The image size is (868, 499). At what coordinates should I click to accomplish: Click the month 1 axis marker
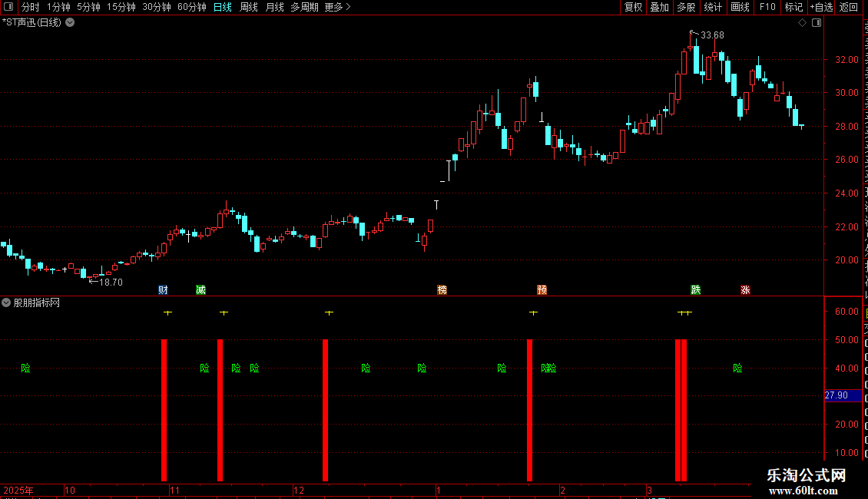pyautogui.click(x=439, y=490)
